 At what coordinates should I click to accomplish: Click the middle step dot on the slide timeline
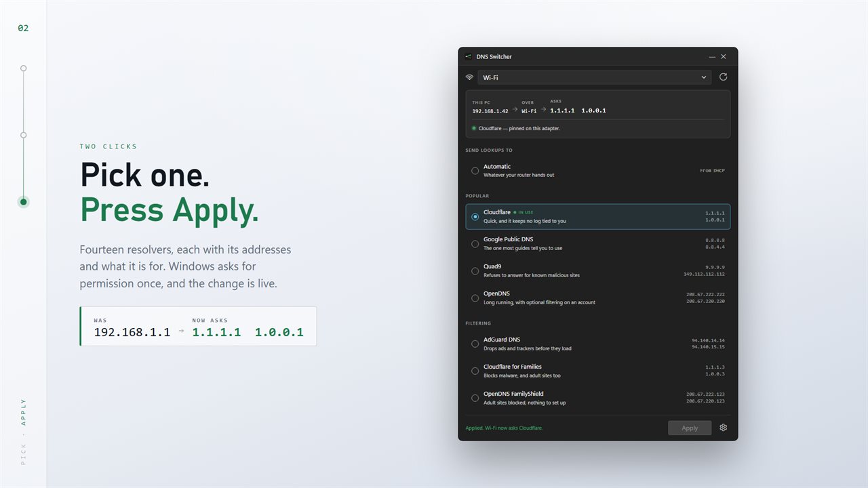[x=24, y=135]
